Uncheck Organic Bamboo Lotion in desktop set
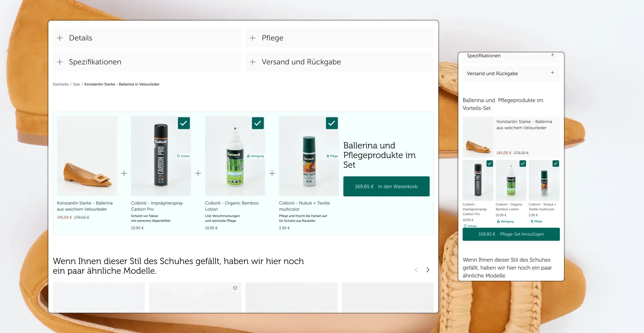 [258, 123]
